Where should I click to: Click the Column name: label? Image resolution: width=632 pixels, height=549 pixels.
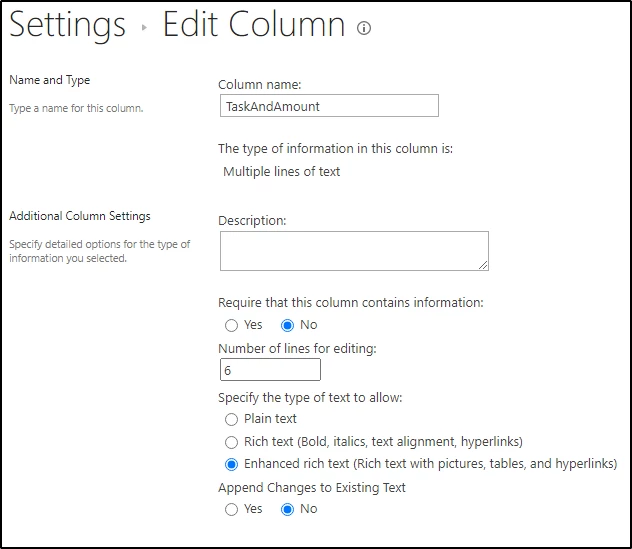tap(260, 85)
